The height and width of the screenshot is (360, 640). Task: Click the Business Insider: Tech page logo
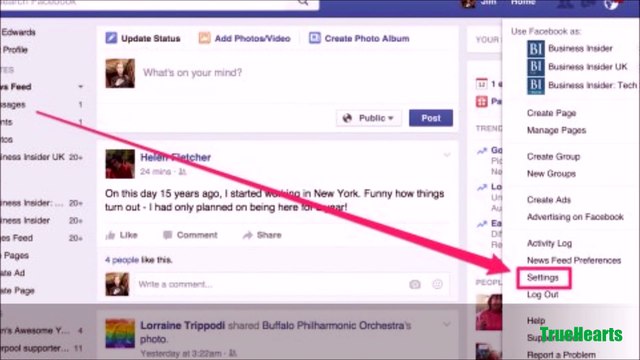tap(536, 86)
